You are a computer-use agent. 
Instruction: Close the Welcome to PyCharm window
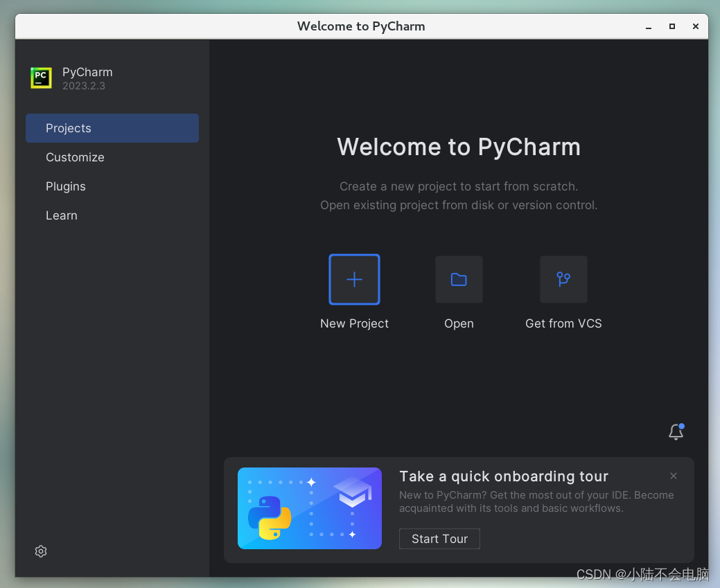[x=696, y=26]
